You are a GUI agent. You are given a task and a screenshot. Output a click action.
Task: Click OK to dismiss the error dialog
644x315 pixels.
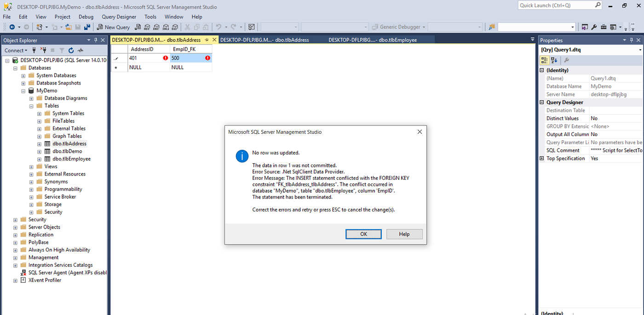(x=363, y=234)
